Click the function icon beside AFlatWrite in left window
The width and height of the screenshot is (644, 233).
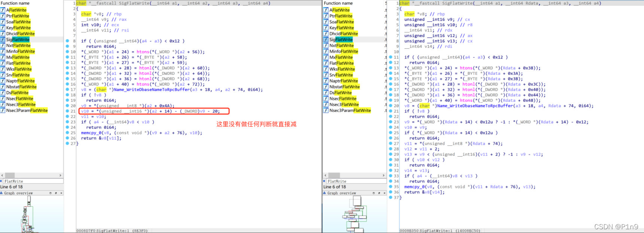tap(3, 10)
